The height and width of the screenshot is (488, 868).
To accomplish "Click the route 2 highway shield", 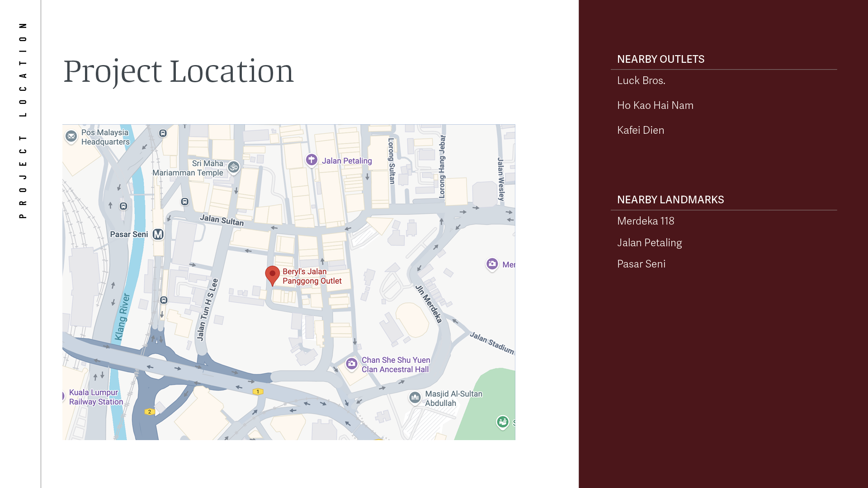I will tap(150, 412).
